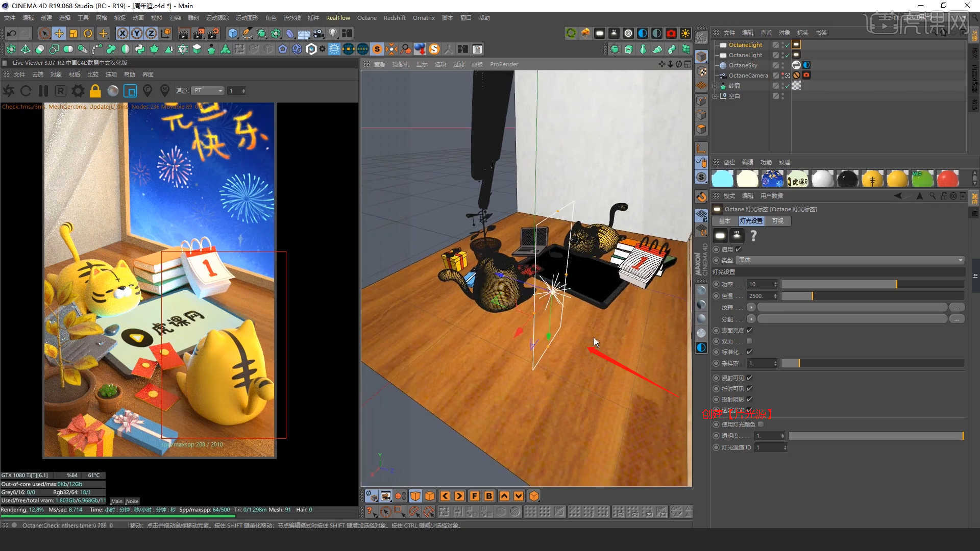Viewport: 980px width, 551px height.
Task: Click the 基本 tab button
Action: click(x=724, y=221)
